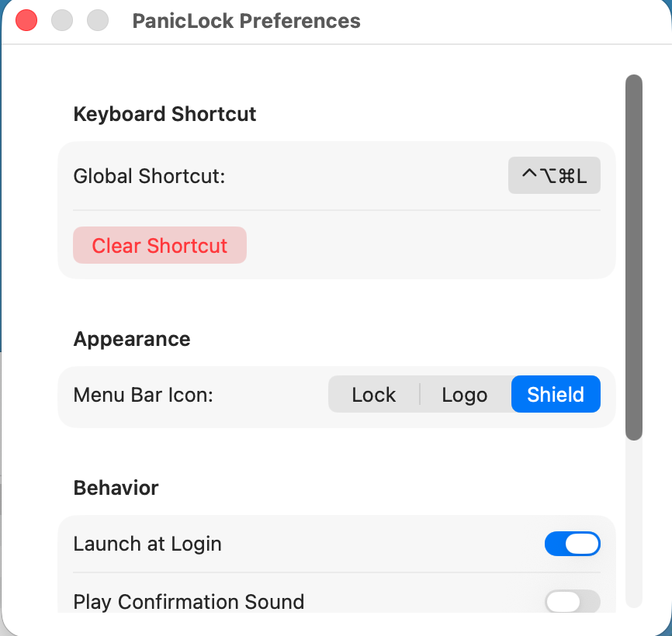The width and height of the screenshot is (672, 636).
Task: Click the Keyboard Shortcut section heading
Action: coord(165,114)
